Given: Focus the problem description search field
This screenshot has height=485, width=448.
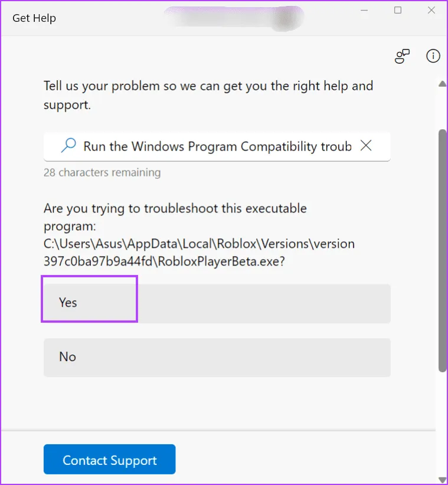Looking at the screenshot, I should (x=217, y=146).
